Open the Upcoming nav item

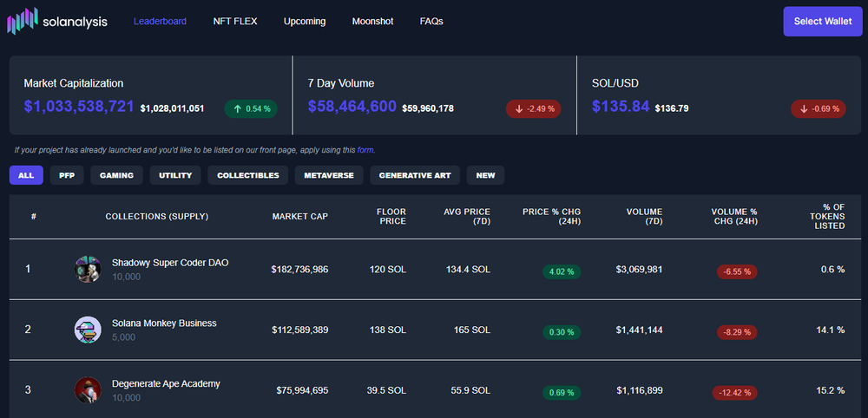pyautogui.click(x=305, y=21)
